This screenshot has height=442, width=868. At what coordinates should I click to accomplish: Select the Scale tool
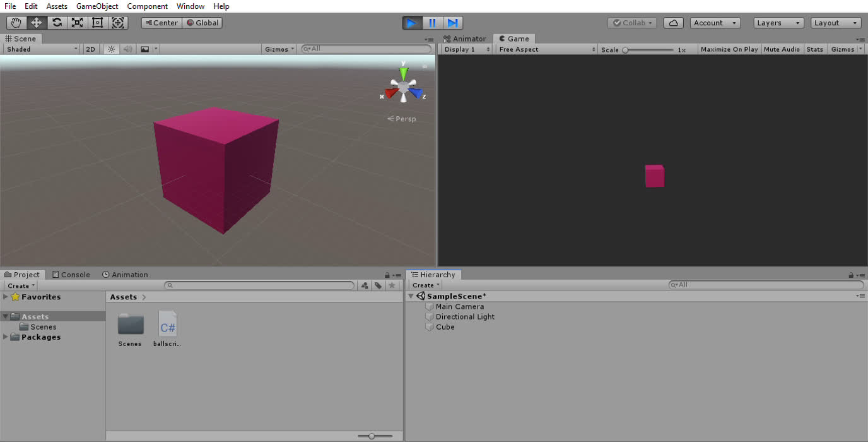[77, 23]
